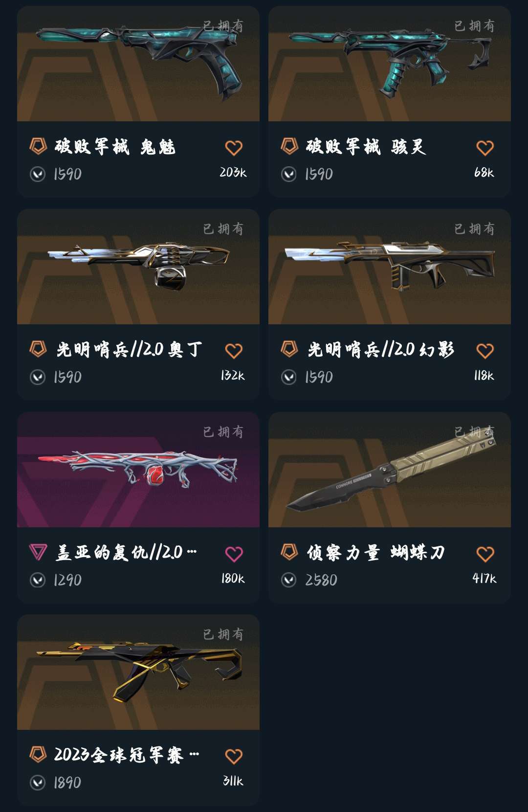The width and height of the screenshot is (528, 812).
Task: Click the VP currency icon beside 1890
Action: pyautogui.click(x=38, y=783)
